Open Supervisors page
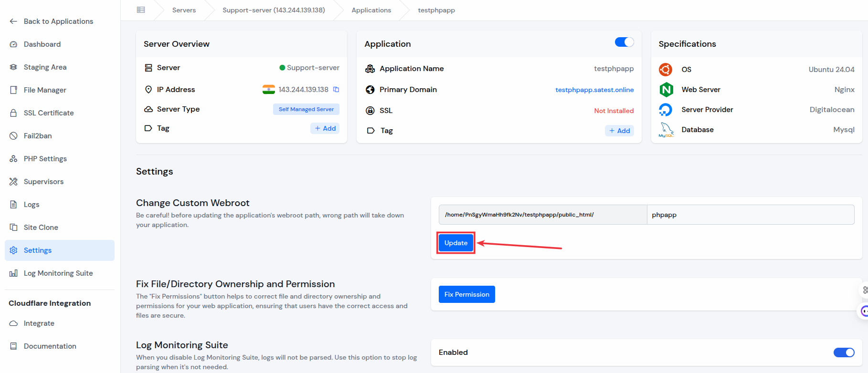Image resolution: width=868 pixels, height=373 pixels. [60, 182]
